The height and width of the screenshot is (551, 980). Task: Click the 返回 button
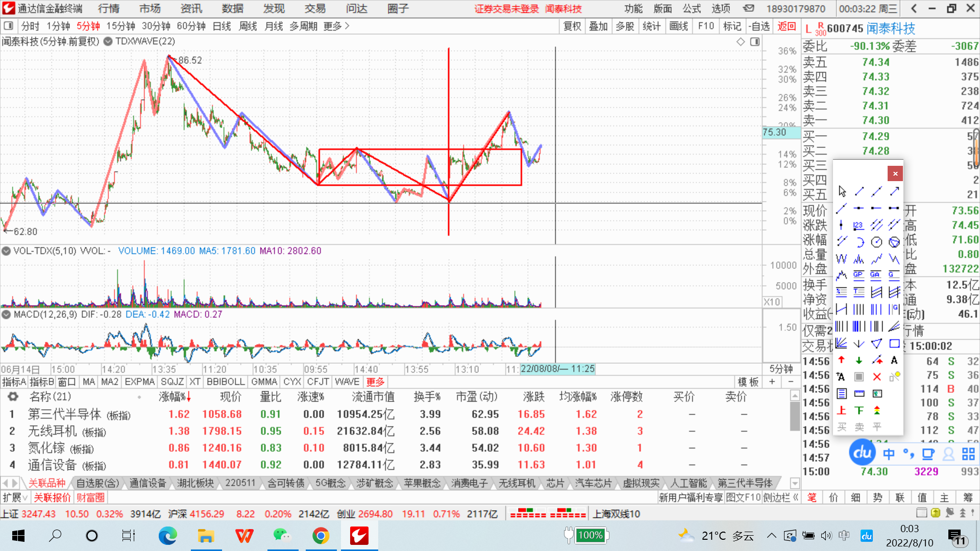(x=786, y=26)
